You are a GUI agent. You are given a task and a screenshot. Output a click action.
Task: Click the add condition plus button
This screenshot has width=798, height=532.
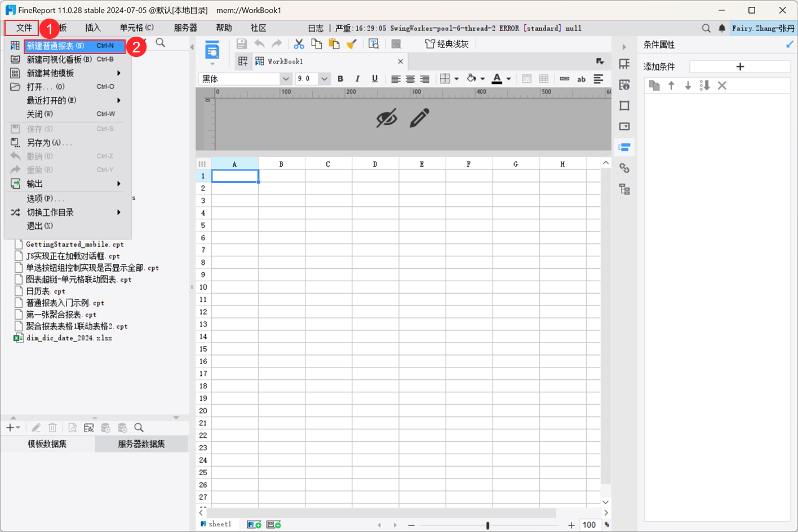pyautogui.click(x=740, y=66)
